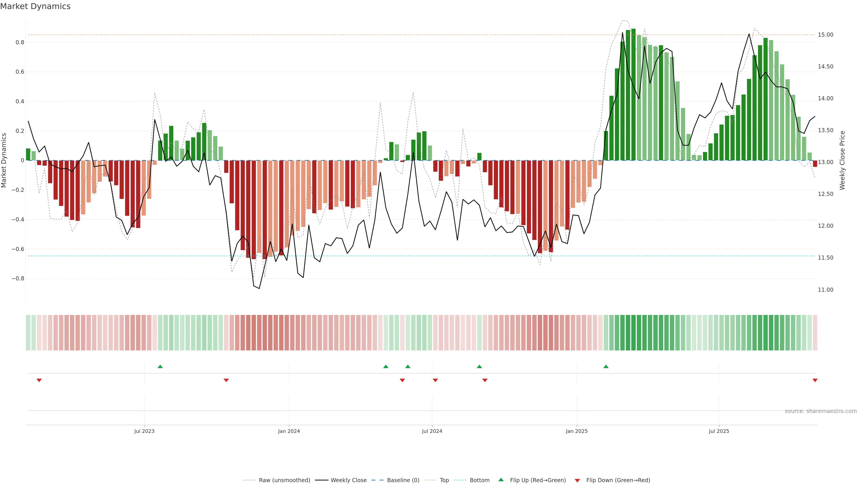Screen dimensions: 868x488
Task: Click the Market Dynamics chart title
Action: coord(35,6)
